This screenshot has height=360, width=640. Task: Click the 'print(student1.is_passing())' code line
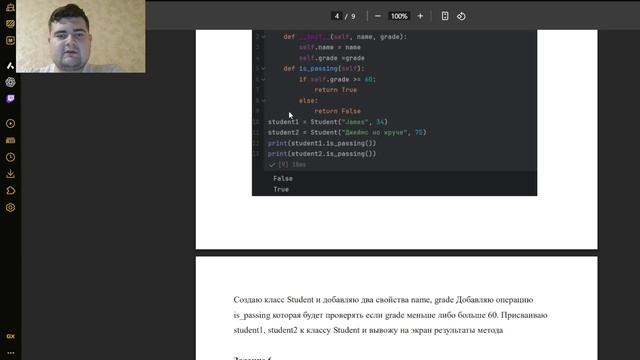click(x=322, y=143)
